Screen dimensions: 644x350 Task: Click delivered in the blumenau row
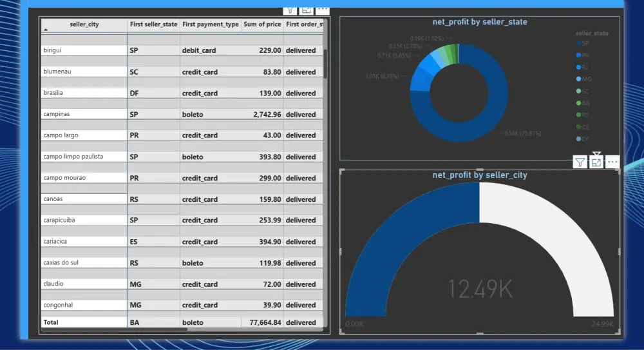[301, 72]
